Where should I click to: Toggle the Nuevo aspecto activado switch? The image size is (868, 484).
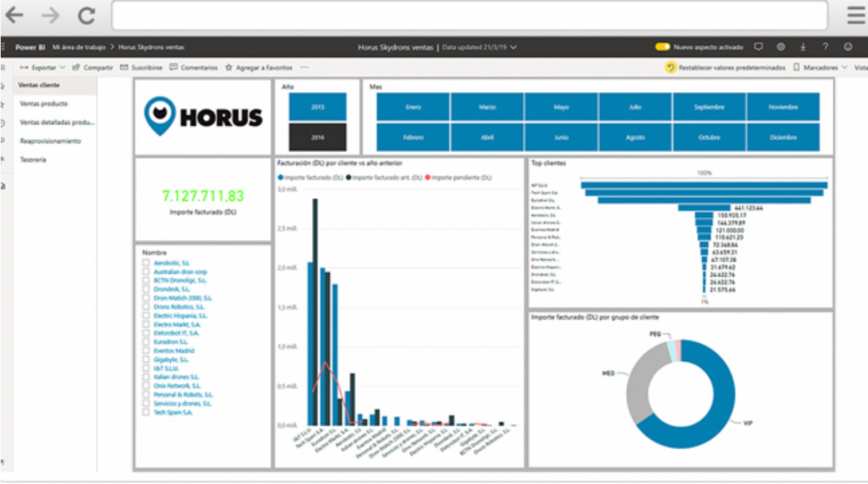point(663,47)
